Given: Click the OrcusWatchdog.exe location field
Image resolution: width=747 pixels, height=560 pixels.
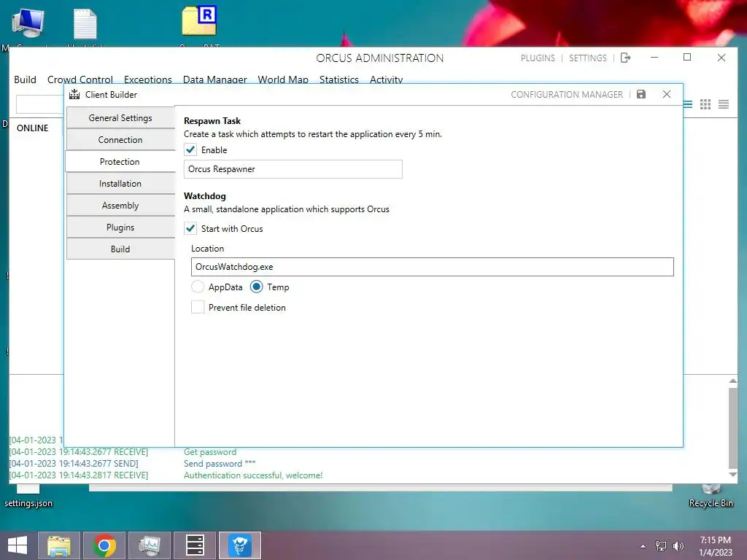Looking at the screenshot, I should [432, 267].
